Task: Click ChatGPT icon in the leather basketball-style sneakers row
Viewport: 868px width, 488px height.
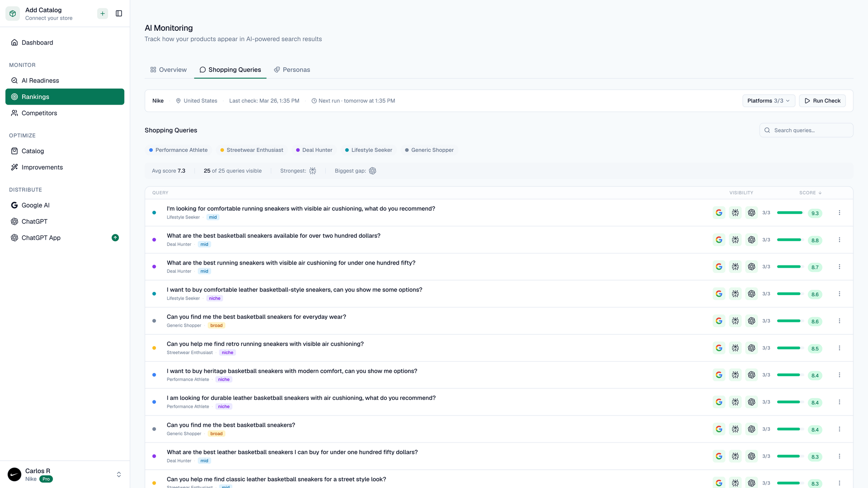Action: [752, 294]
